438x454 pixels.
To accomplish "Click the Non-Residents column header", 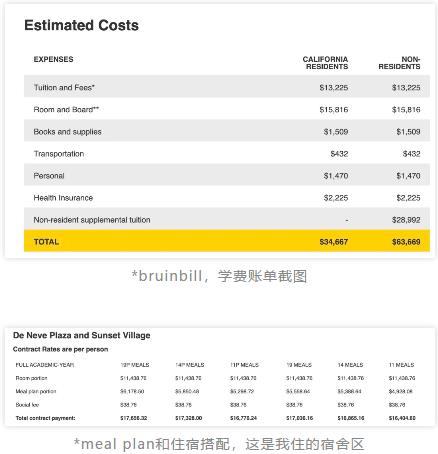I will pos(399,63).
